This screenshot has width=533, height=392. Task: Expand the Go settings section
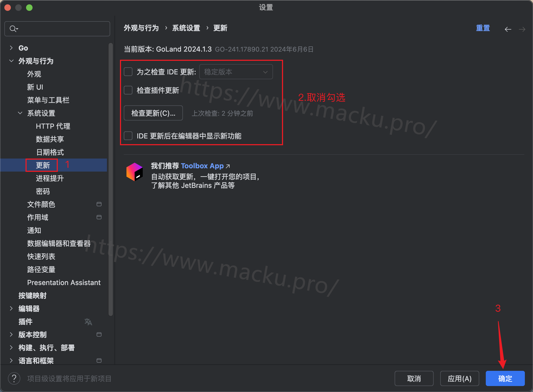[x=11, y=48]
